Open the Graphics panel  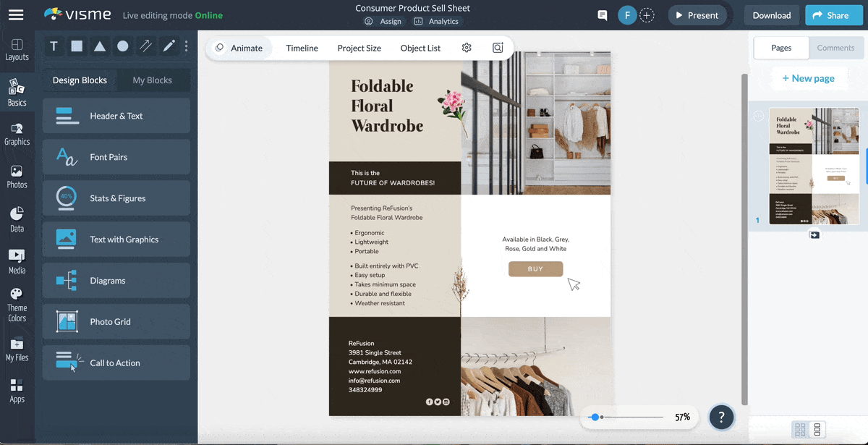click(17, 134)
